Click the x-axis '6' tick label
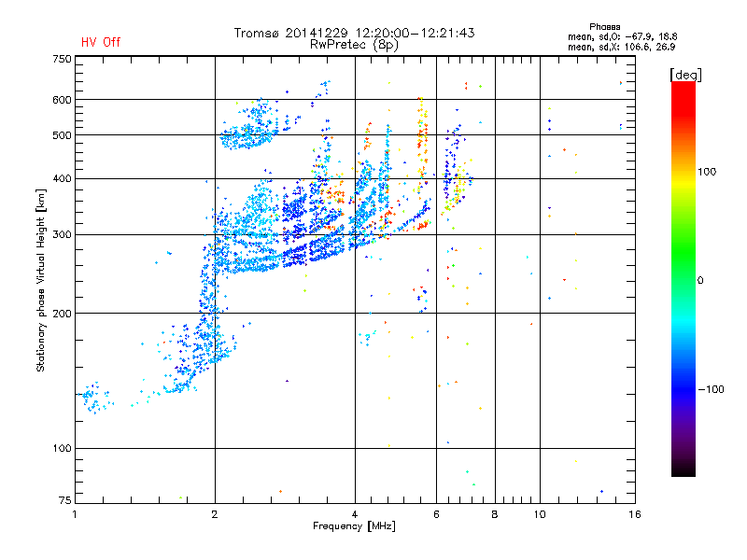The height and width of the screenshot is (560, 747). (436, 514)
